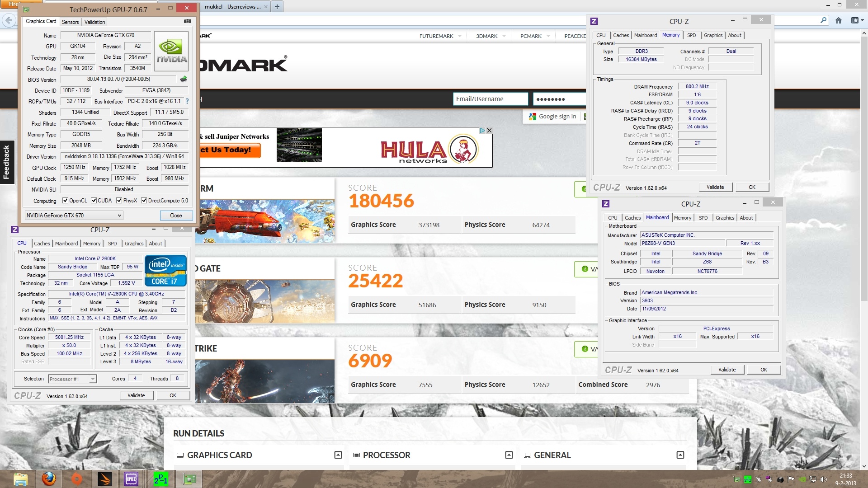Open Caches tab in bottom-left CPU-Z
Screen dimensions: 868x488
pos(42,244)
